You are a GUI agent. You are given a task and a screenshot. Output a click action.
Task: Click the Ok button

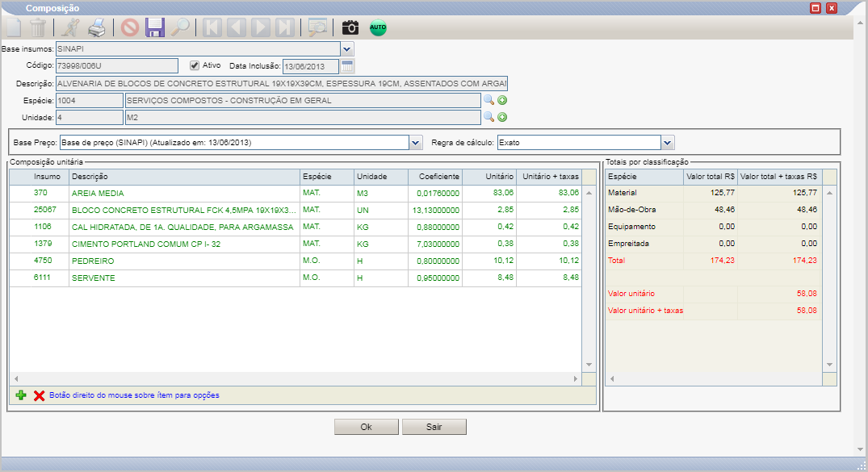pos(367,427)
